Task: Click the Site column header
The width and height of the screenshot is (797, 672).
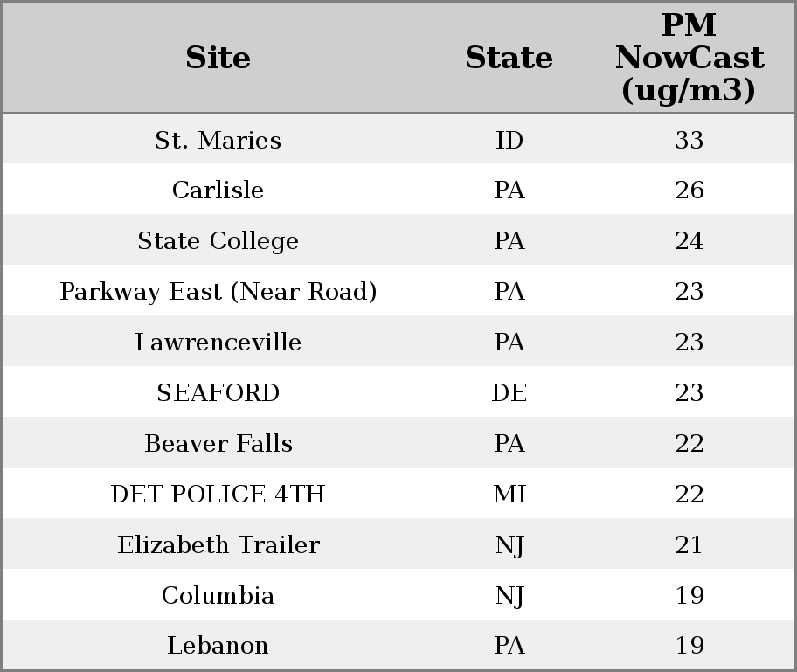Action: pos(218,58)
